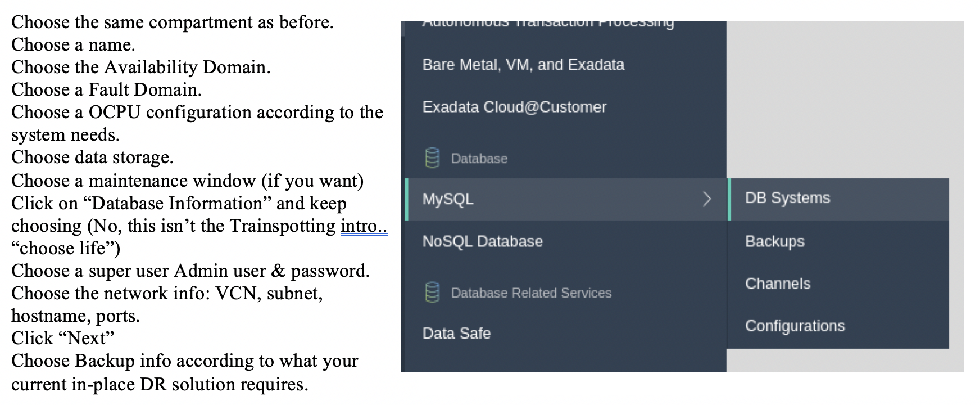Click the "Choose data storage" text line
Image resolution: width=980 pixels, height=405 pixels.
pos(92,157)
